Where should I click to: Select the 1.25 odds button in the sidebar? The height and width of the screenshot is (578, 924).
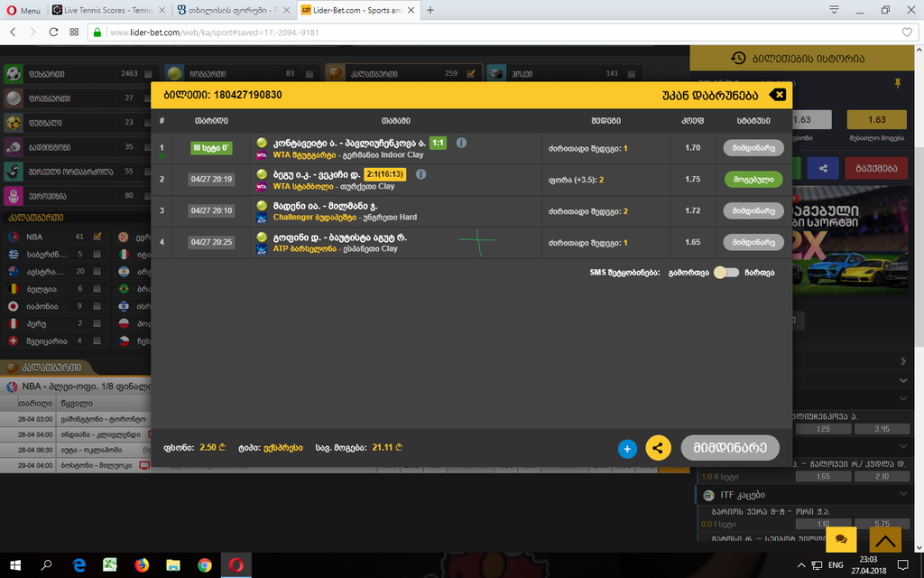point(823,429)
